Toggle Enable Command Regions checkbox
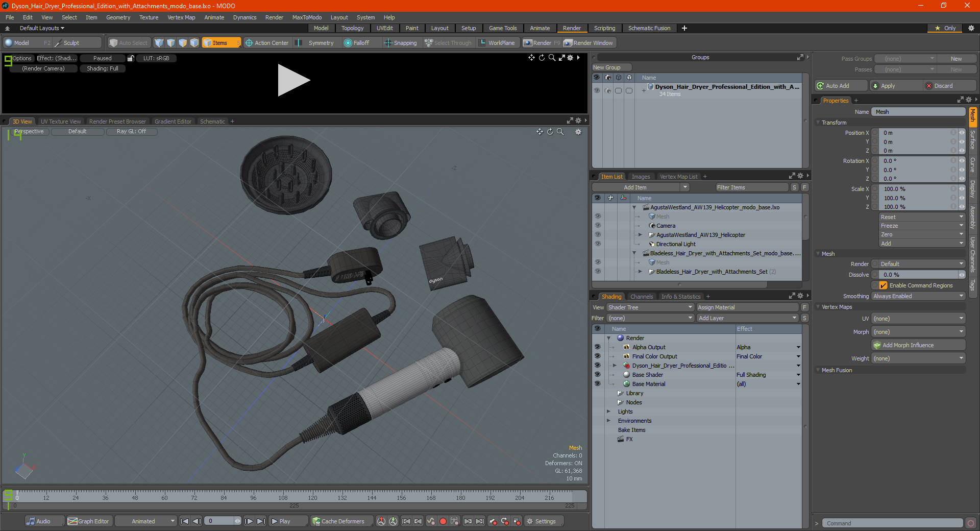 tap(883, 285)
